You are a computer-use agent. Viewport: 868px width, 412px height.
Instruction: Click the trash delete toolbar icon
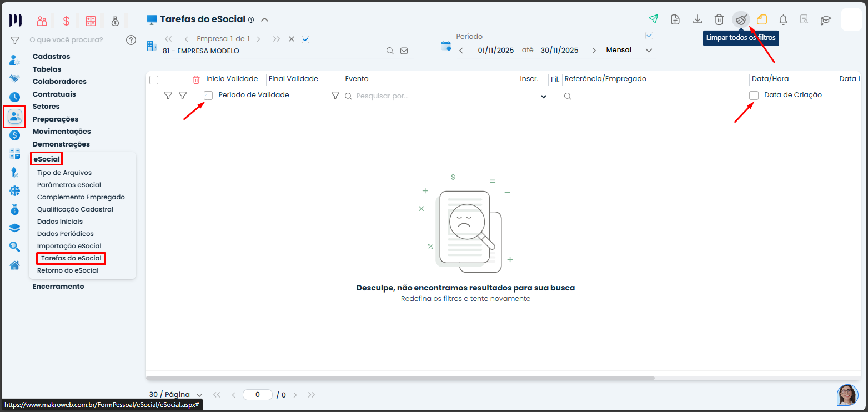coord(719,19)
